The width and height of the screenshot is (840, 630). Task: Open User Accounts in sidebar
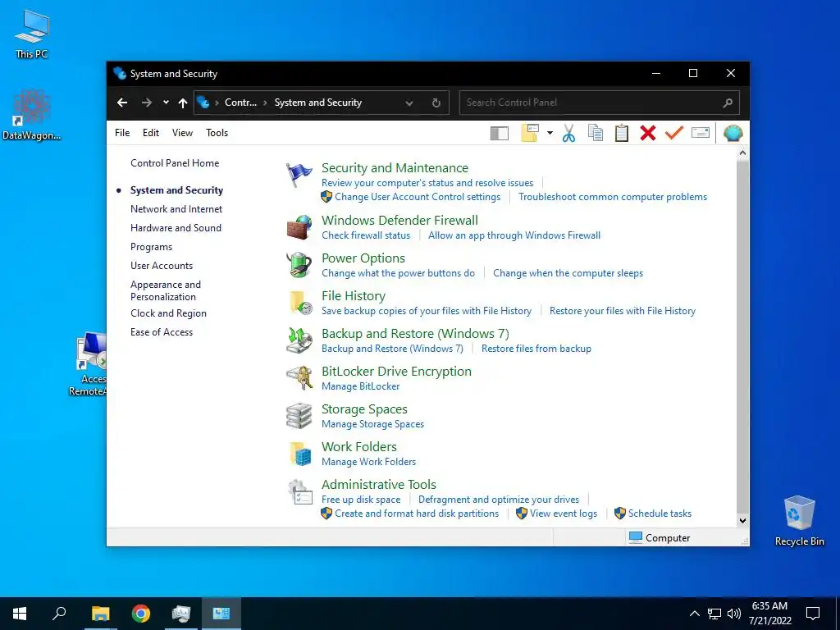[162, 266]
